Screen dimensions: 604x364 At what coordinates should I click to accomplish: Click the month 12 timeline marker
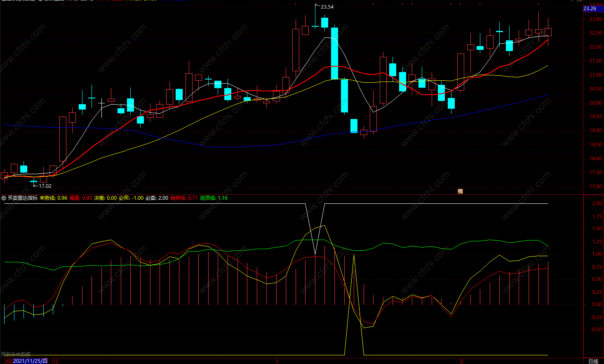tap(56, 361)
